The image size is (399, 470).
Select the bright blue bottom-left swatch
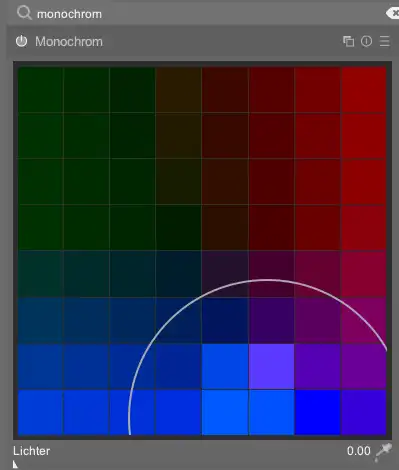click(40, 412)
